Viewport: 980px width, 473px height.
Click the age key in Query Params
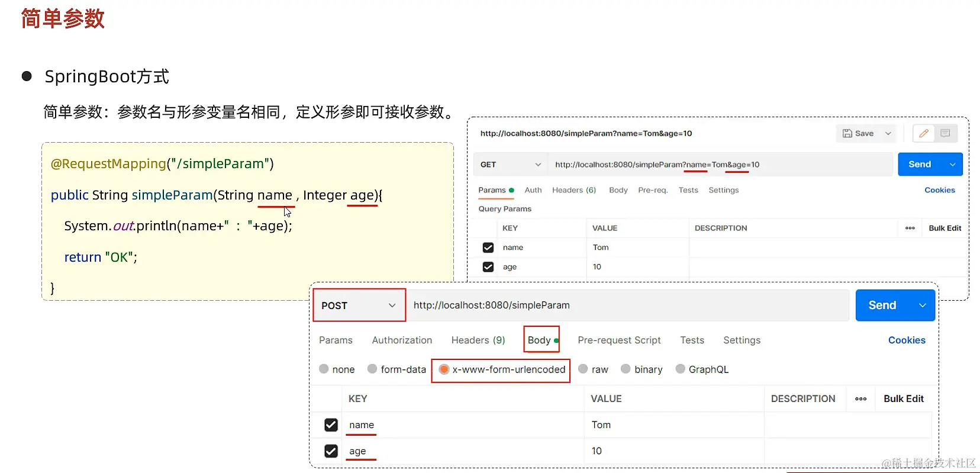point(510,267)
